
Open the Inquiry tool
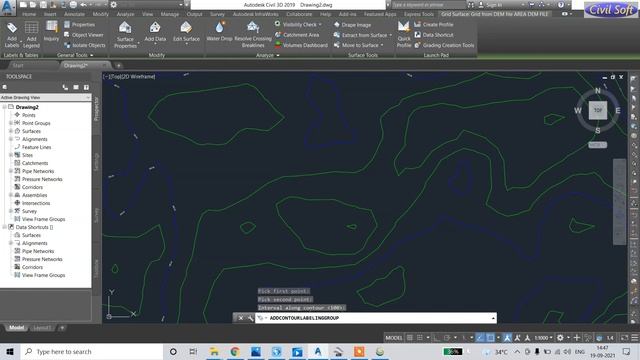click(x=51, y=31)
